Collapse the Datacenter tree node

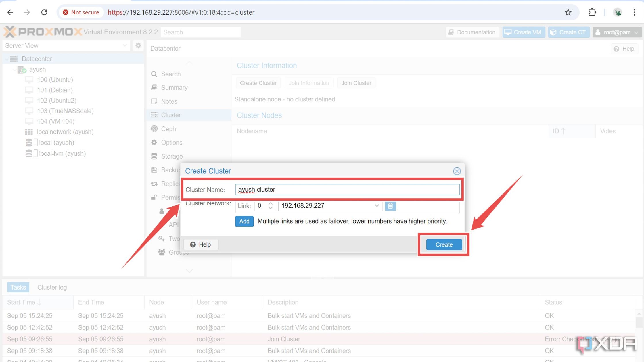tap(6, 59)
